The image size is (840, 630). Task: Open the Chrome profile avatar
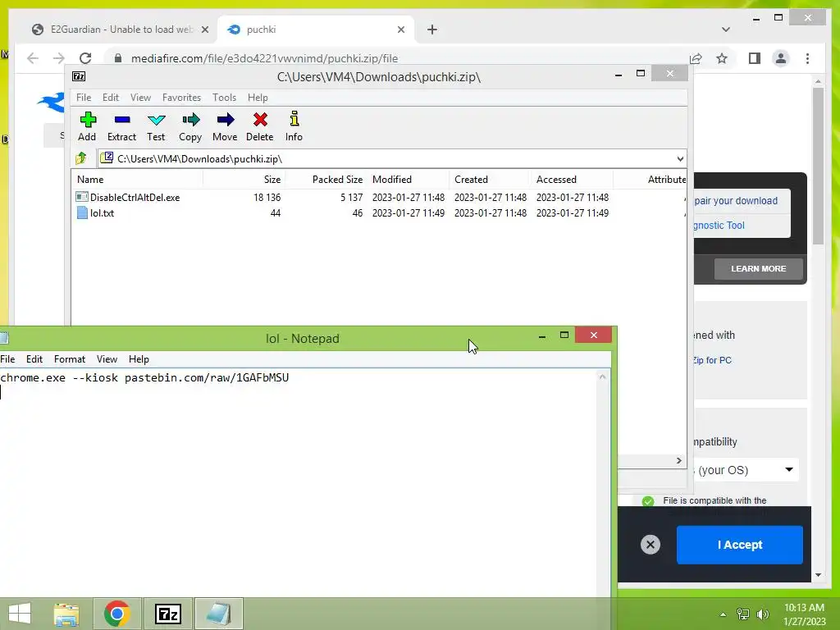click(781, 58)
